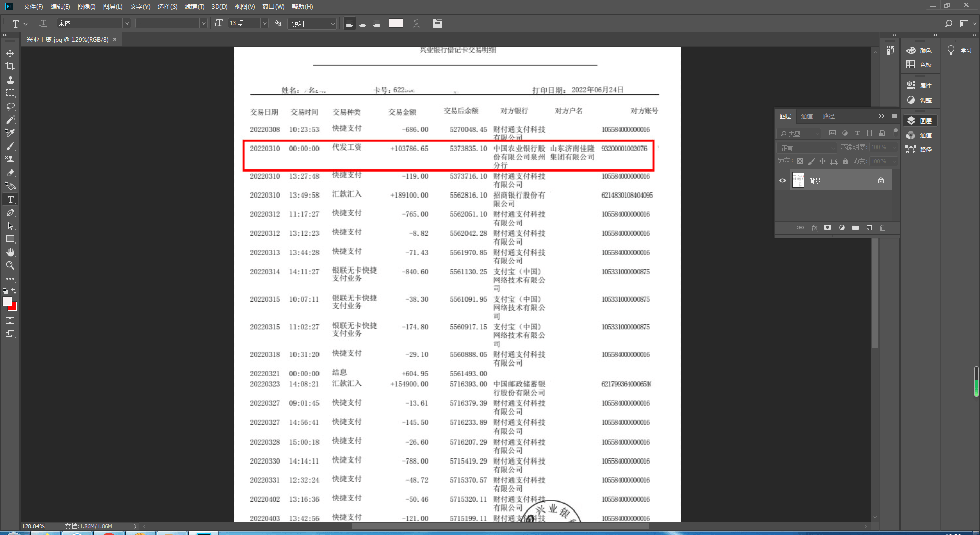Select the Rectangle shape tool
The height and width of the screenshot is (535, 980).
point(10,239)
